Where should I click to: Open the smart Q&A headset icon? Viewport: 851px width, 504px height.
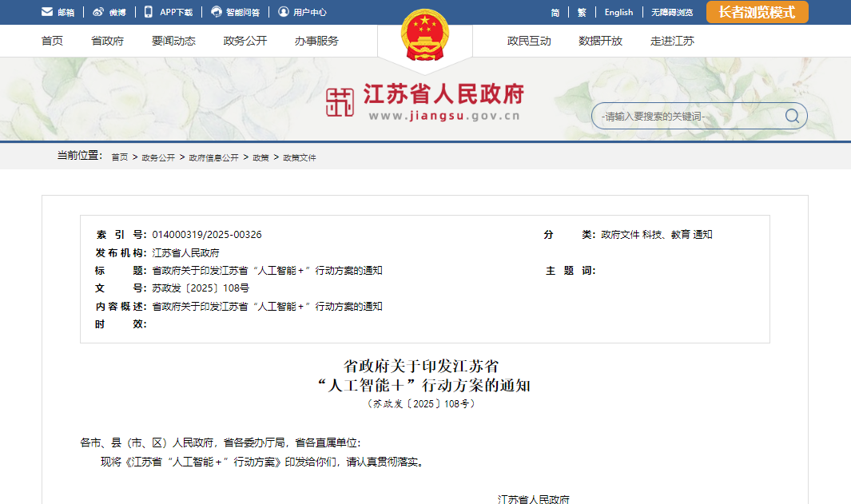(217, 12)
